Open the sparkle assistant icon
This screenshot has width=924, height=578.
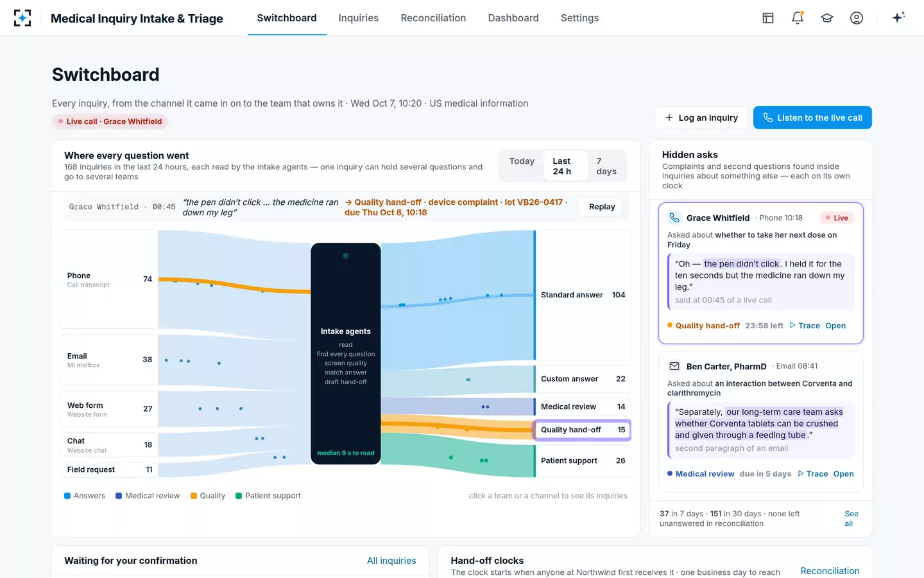[898, 17]
